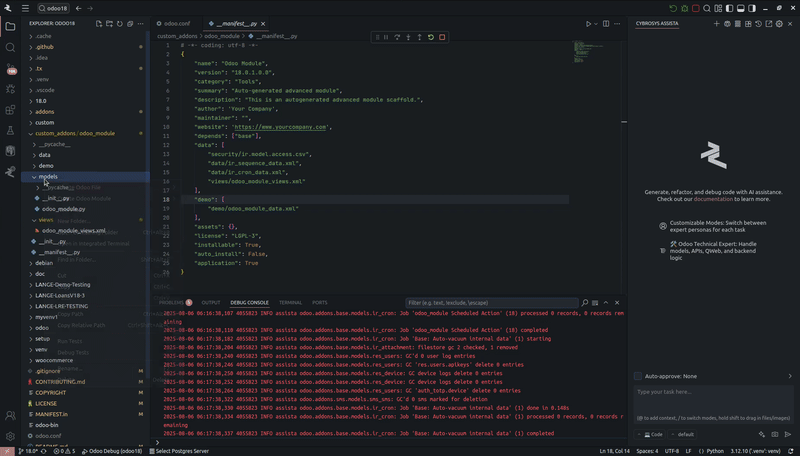This screenshot has width=800, height=456.
Task: Open Assista settings gear
Action: (779, 23)
